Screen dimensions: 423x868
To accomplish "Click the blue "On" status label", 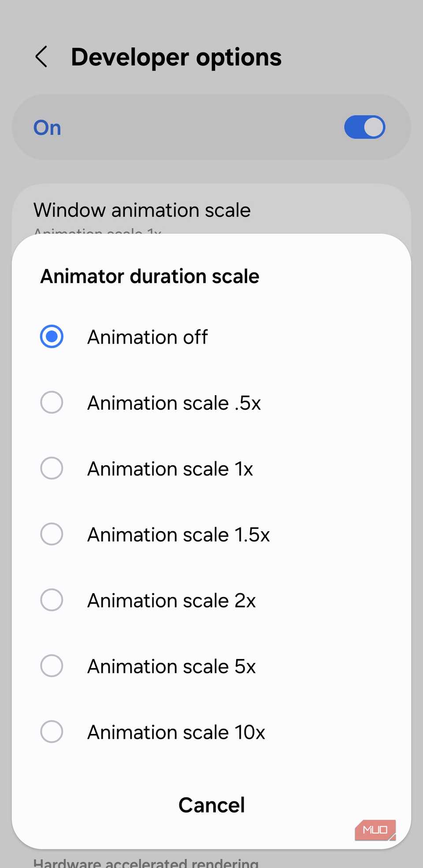I will point(47,128).
